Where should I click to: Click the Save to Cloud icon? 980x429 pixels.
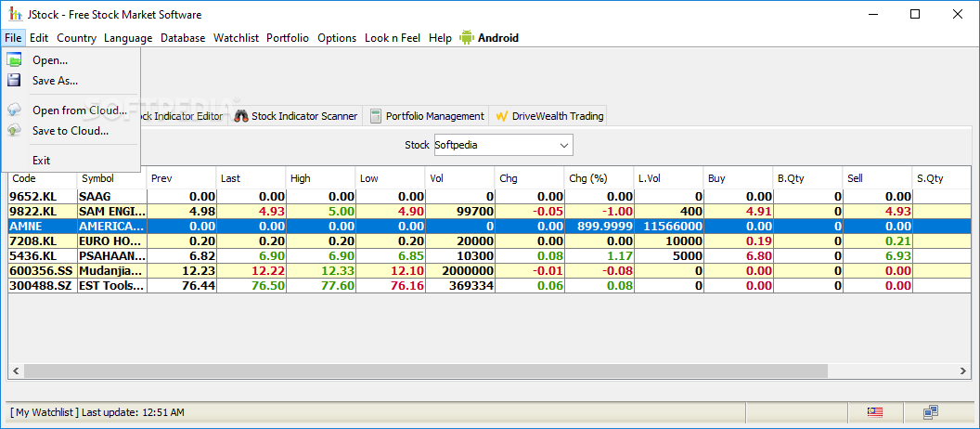click(14, 131)
